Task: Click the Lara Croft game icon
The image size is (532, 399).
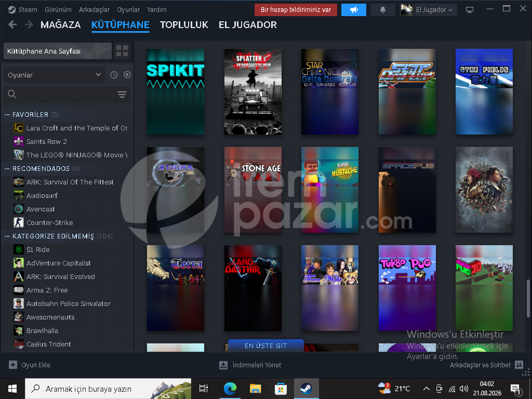Action: pos(19,128)
